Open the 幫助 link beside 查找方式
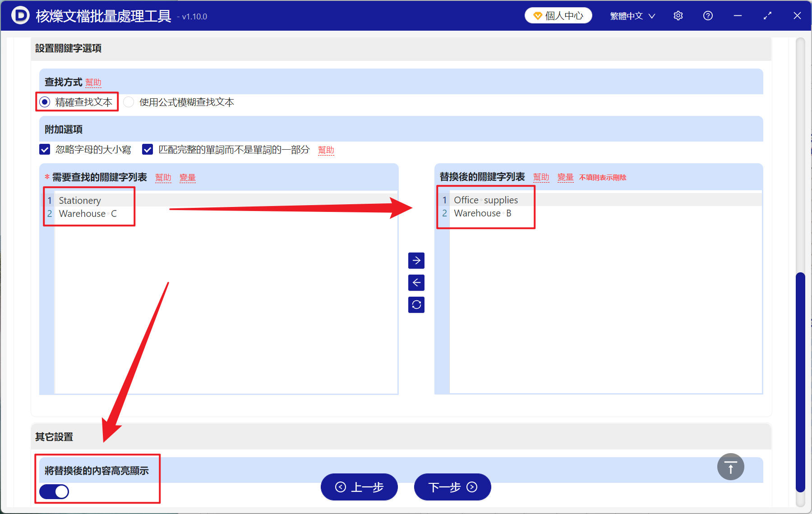The height and width of the screenshot is (514, 812). (93, 82)
